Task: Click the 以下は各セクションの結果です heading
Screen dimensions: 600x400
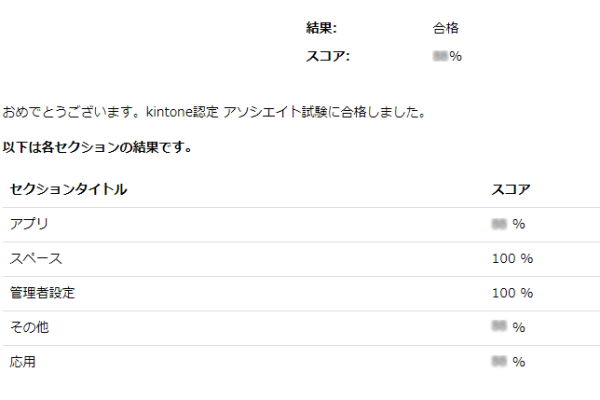Action: click(x=97, y=147)
